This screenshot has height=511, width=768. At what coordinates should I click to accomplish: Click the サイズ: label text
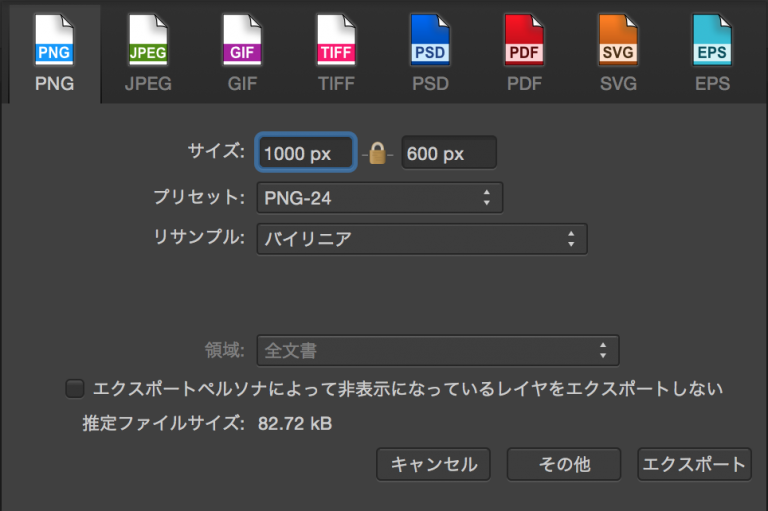216,151
